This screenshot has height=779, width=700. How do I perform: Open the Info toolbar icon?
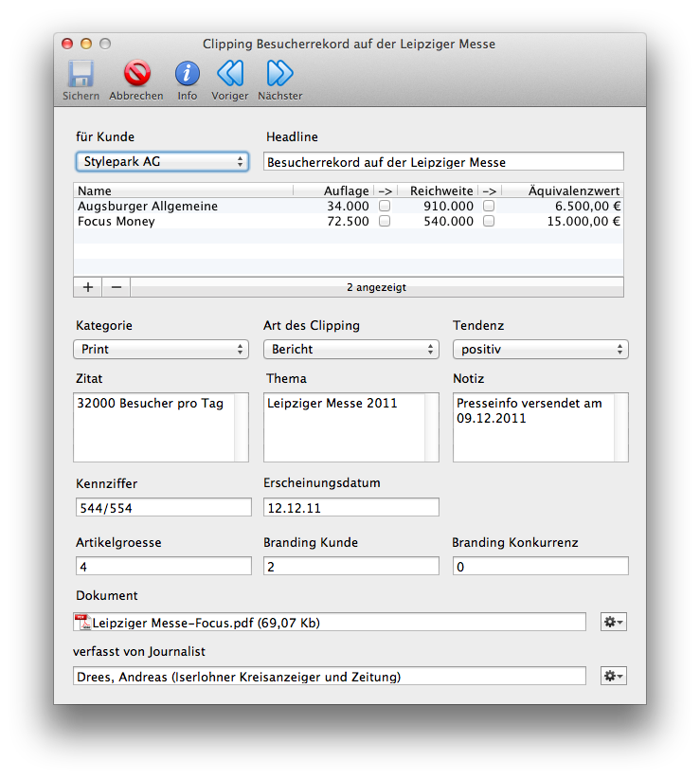(x=188, y=74)
